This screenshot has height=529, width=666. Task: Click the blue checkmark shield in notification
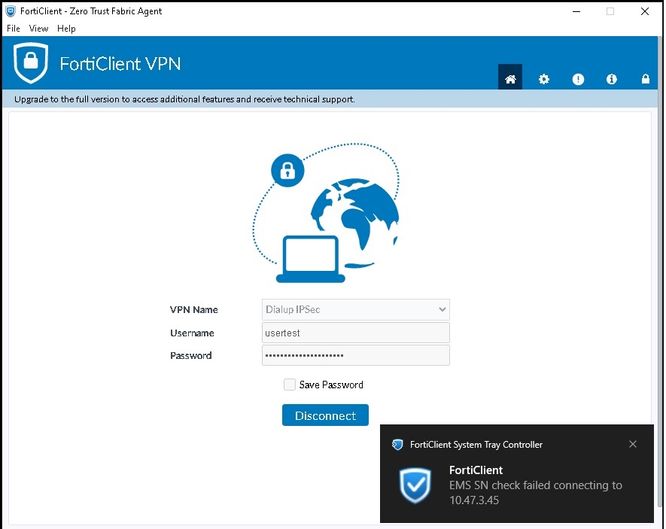(x=415, y=485)
